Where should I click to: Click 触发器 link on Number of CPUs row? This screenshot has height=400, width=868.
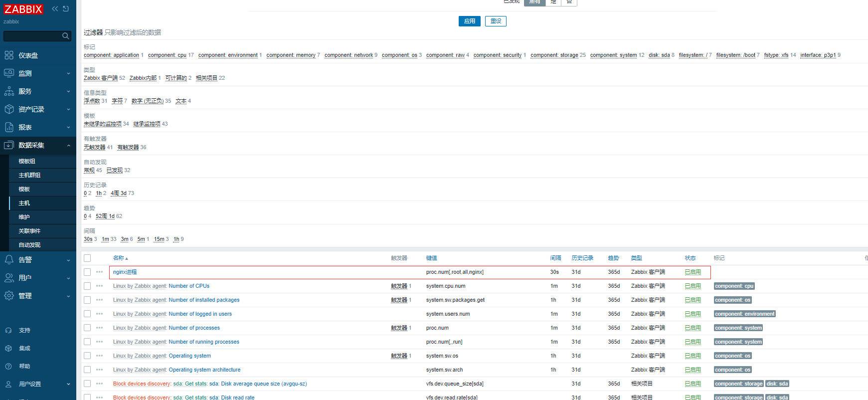tap(399, 286)
